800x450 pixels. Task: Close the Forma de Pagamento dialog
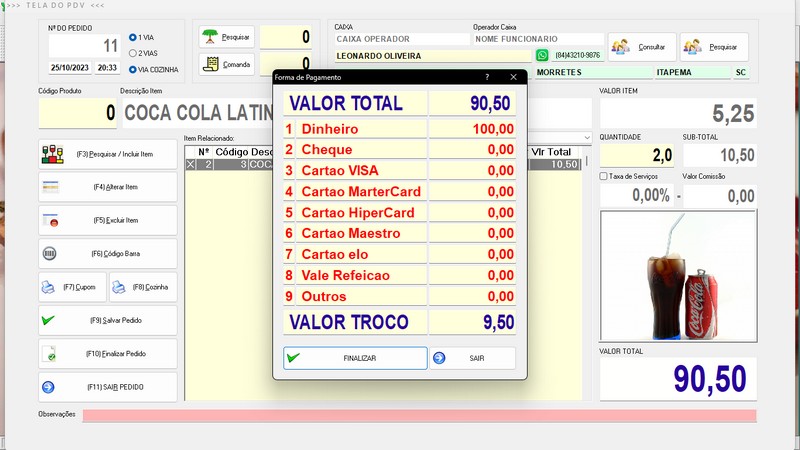[x=513, y=77]
